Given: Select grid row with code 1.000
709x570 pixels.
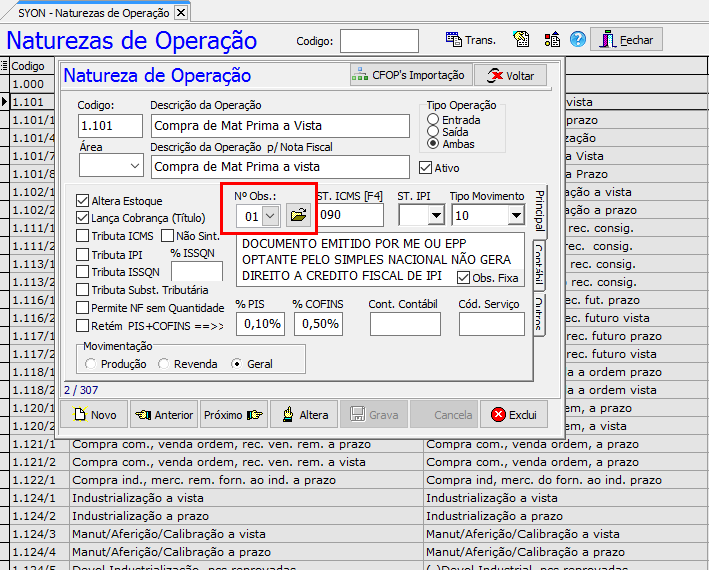Looking at the screenshot, I should pyautogui.click(x=32, y=84).
